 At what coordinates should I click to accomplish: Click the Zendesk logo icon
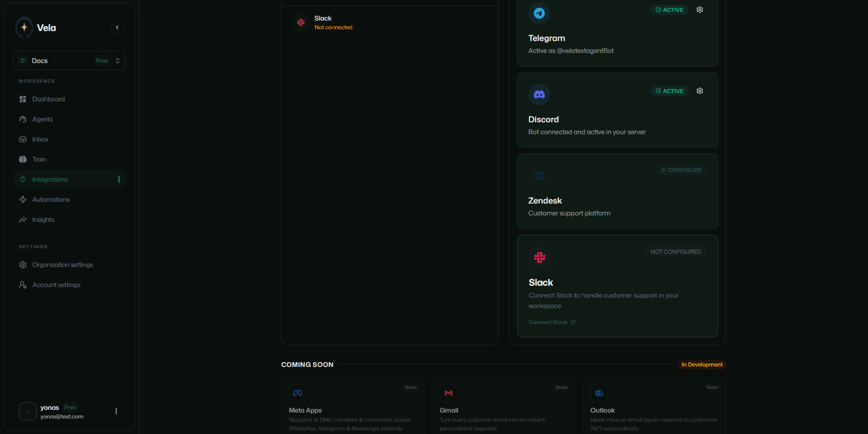pyautogui.click(x=539, y=176)
